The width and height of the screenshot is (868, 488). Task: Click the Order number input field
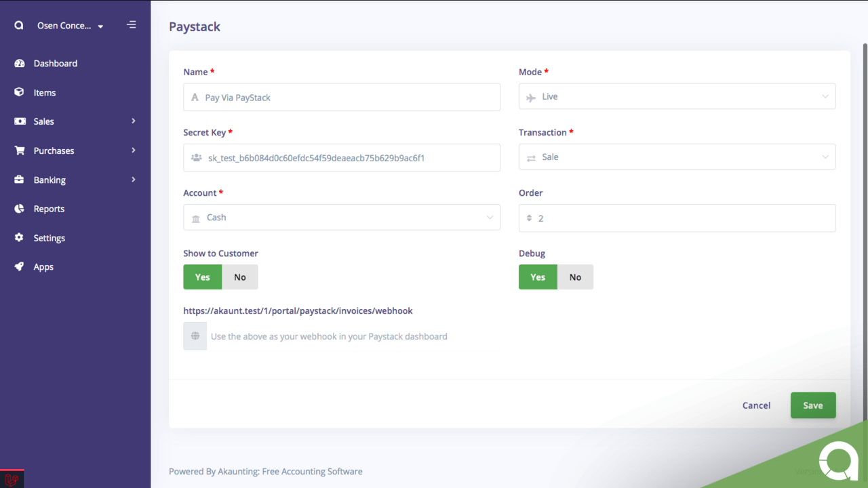click(677, 218)
